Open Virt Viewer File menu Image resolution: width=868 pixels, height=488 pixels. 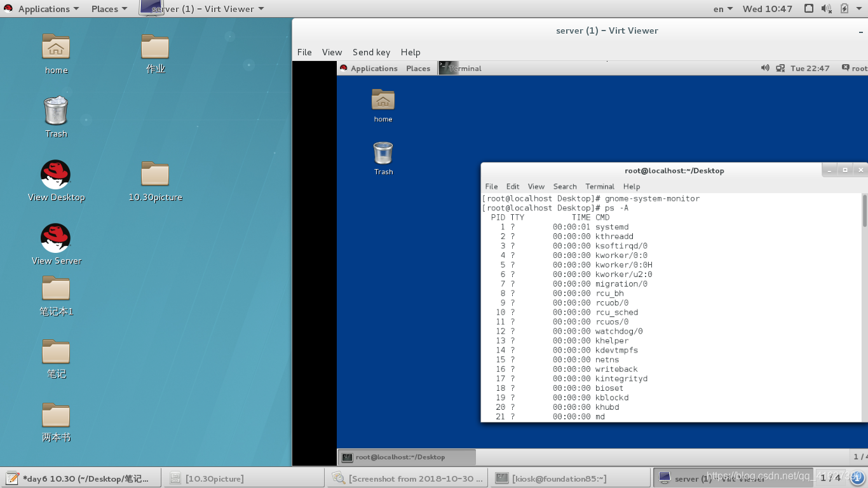tap(304, 52)
